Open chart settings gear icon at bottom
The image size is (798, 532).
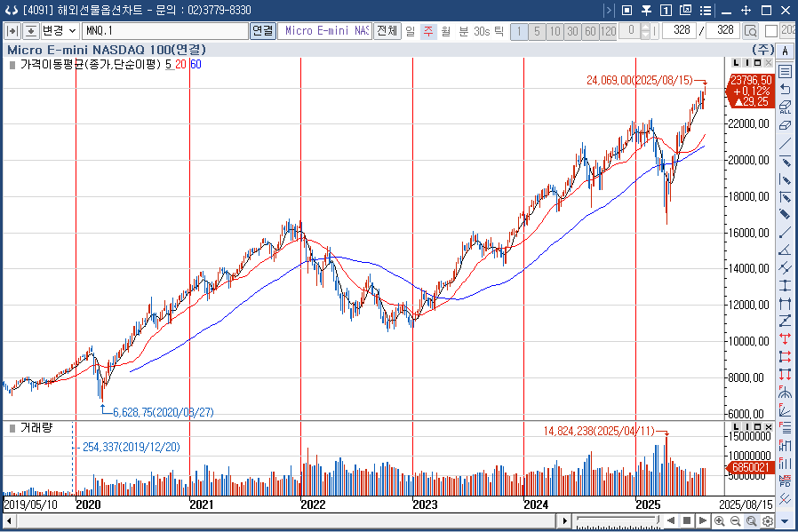click(768, 520)
